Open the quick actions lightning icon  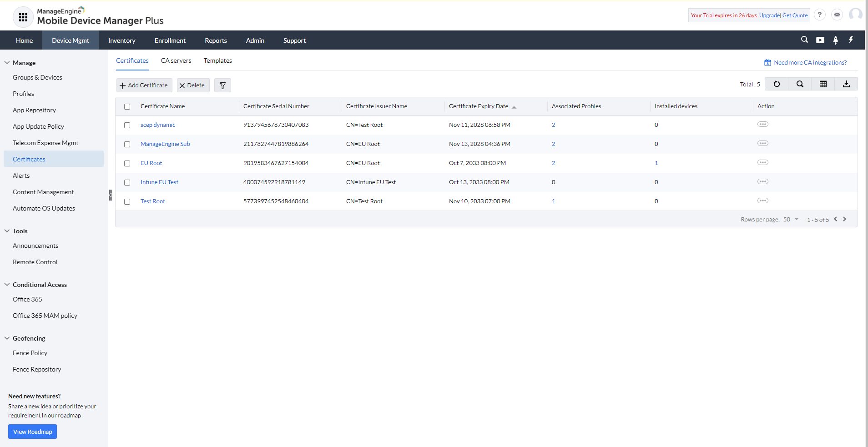851,40
